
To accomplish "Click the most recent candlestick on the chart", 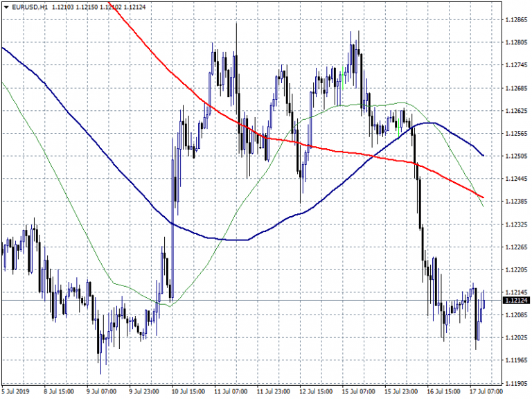I will point(483,301).
